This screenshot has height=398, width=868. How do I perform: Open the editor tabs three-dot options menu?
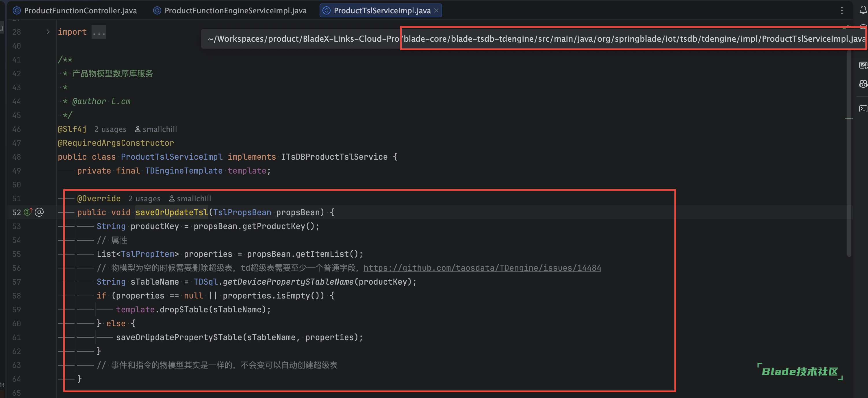842,10
